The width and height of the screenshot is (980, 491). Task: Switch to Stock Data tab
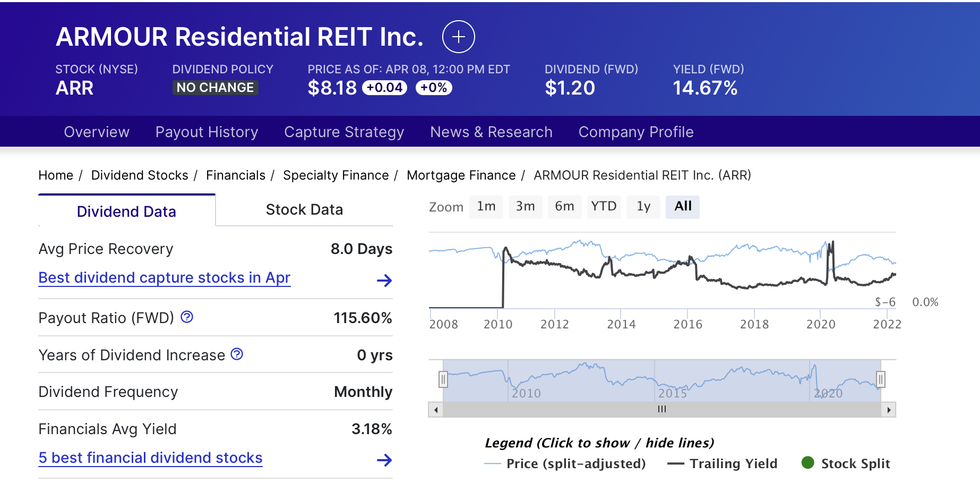(304, 210)
